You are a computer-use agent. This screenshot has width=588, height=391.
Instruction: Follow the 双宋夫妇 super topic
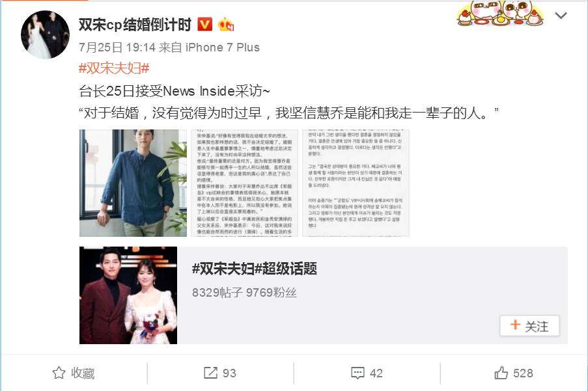point(529,326)
